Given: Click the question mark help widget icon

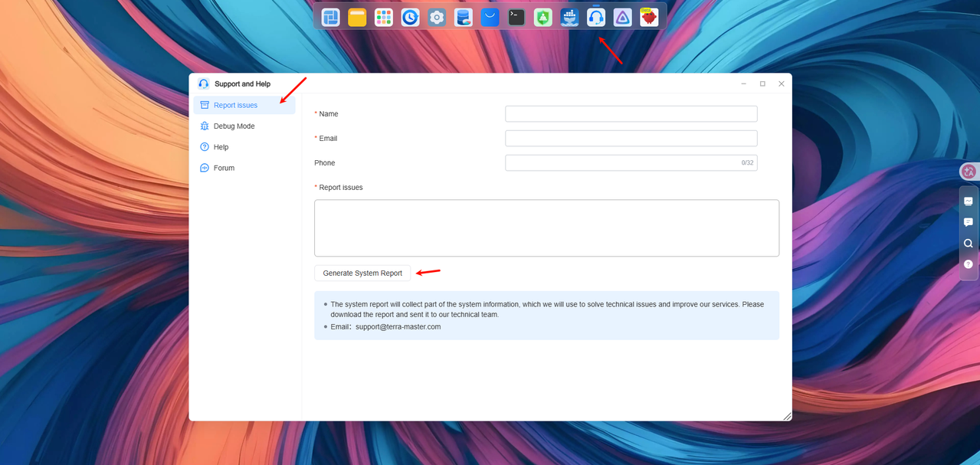Looking at the screenshot, I should [x=969, y=264].
